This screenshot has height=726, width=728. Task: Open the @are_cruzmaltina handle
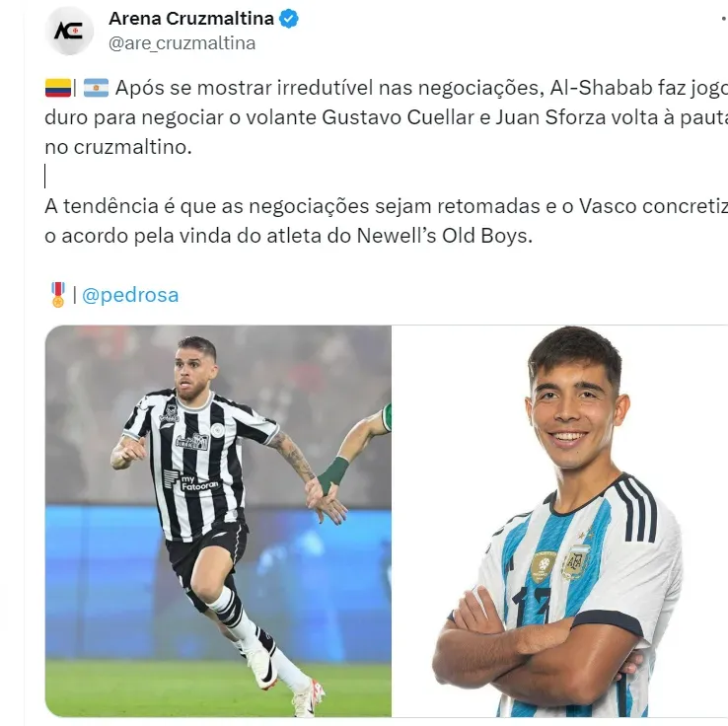pyautogui.click(x=182, y=43)
